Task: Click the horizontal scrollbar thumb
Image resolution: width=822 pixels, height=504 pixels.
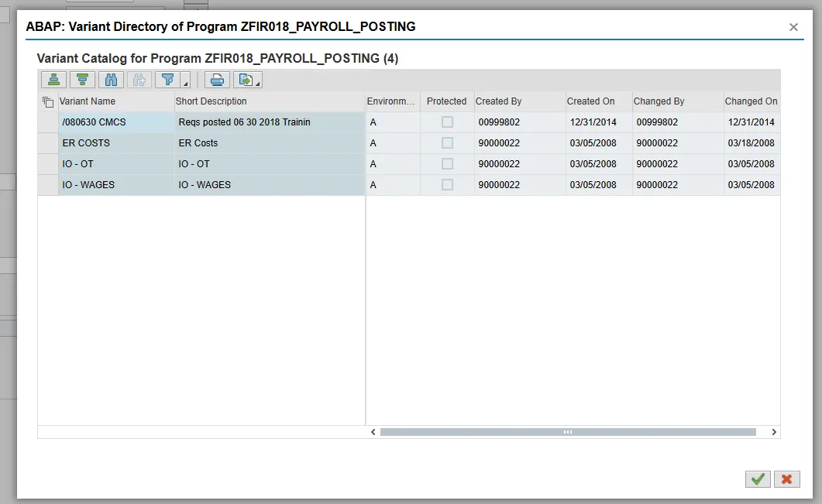Action: point(567,432)
